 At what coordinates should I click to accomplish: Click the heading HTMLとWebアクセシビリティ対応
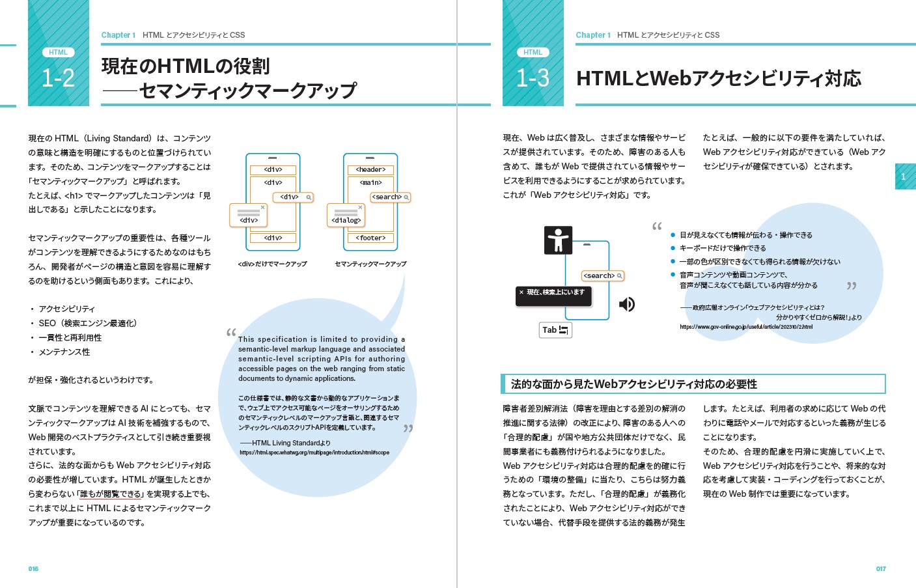click(x=719, y=79)
